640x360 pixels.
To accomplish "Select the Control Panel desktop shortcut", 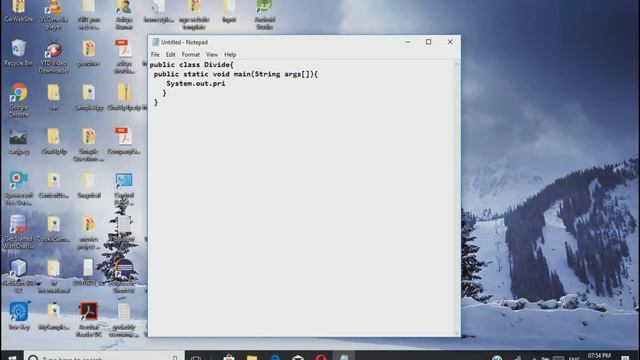I will point(124,188).
